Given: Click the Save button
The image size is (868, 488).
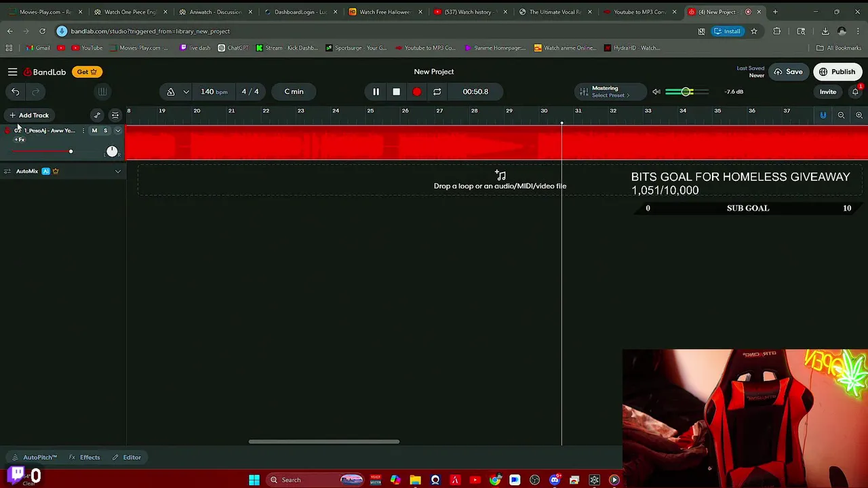Looking at the screenshot, I should 788,72.
